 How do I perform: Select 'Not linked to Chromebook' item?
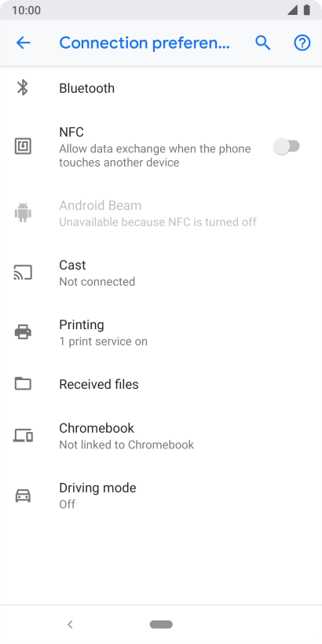[x=161, y=436]
